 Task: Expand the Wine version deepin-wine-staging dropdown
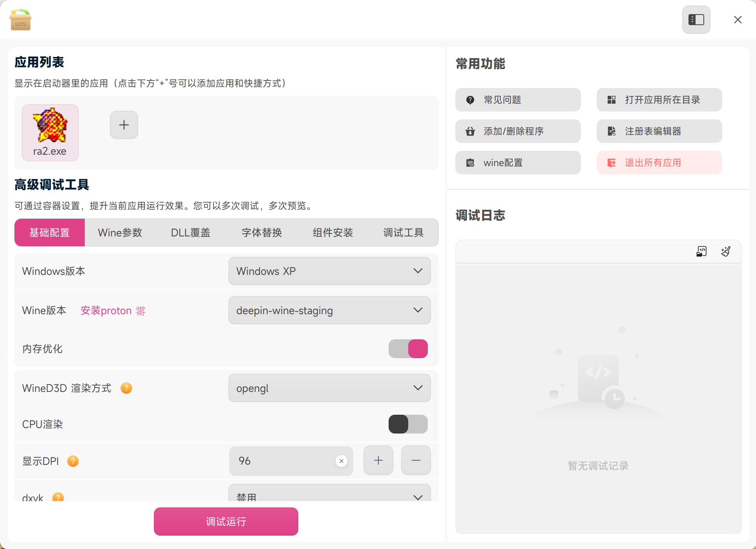pyautogui.click(x=329, y=310)
